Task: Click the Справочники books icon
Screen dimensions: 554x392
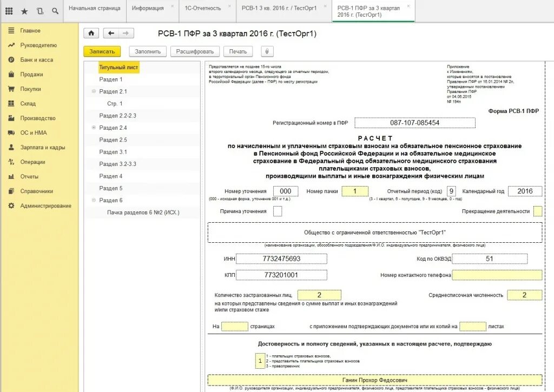Action: (11, 191)
